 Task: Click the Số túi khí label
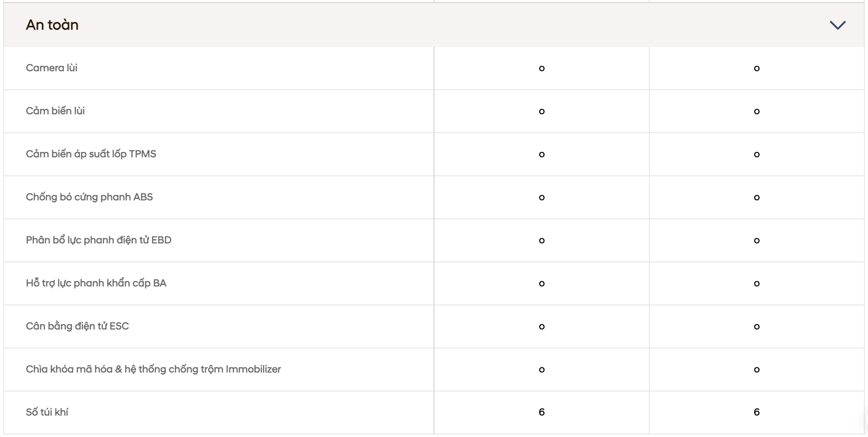click(47, 412)
